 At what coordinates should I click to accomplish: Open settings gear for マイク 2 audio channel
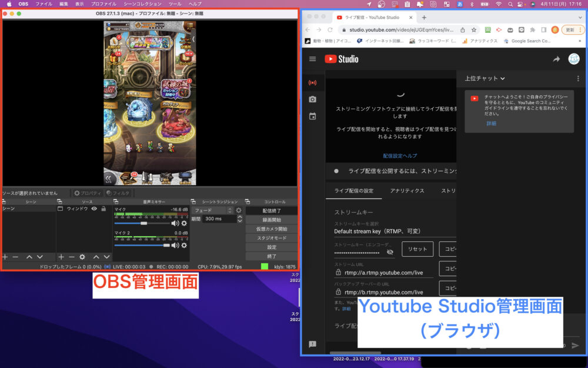click(184, 245)
